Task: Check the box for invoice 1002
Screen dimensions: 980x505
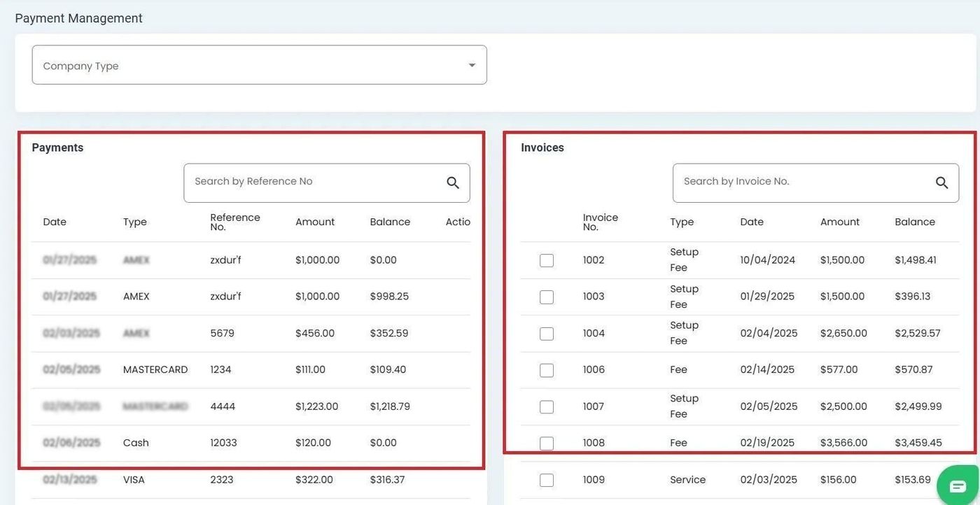Action: 547,260
